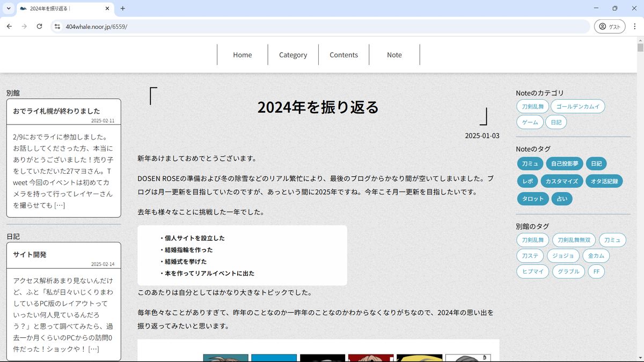Click the browser back arrow
Image resolution: width=644 pixels, height=362 pixels.
[9, 26]
